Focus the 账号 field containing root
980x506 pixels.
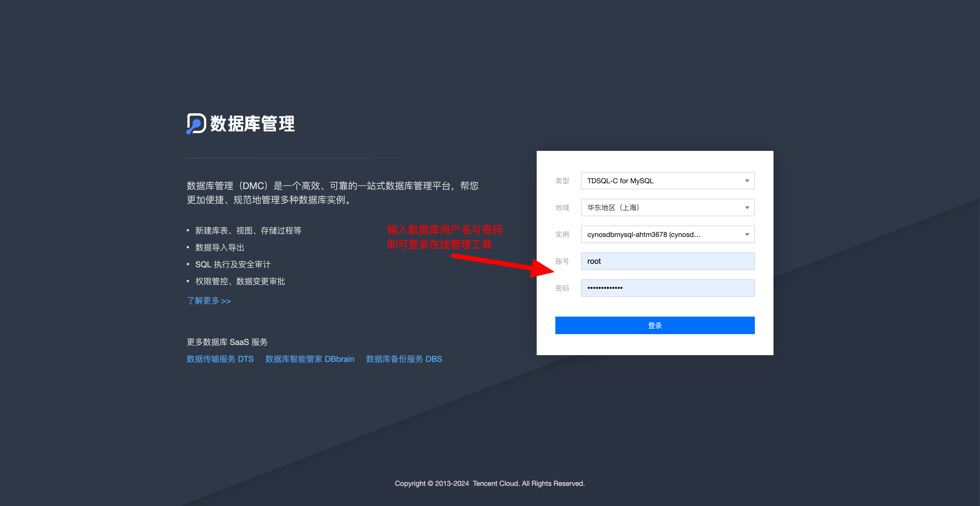(x=667, y=261)
